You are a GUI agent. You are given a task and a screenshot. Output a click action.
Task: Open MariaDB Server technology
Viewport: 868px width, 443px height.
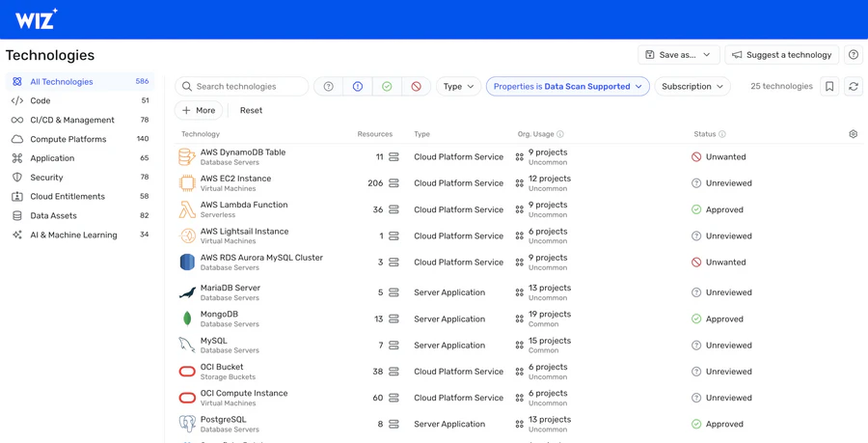point(231,288)
